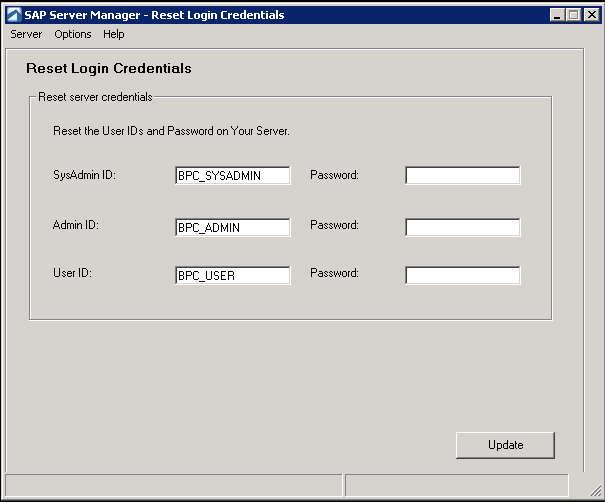Click the 'User ID:' label
The width and height of the screenshot is (605, 502).
click(x=72, y=273)
